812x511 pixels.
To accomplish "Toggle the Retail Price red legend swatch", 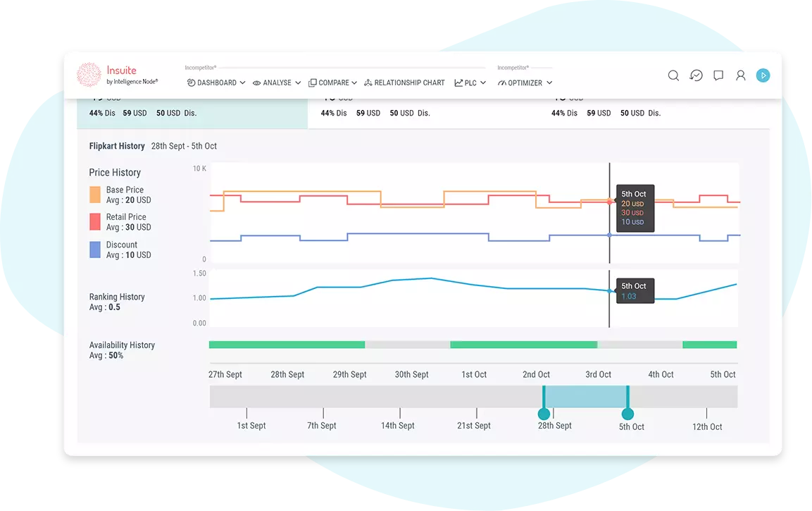I will click(x=95, y=222).
